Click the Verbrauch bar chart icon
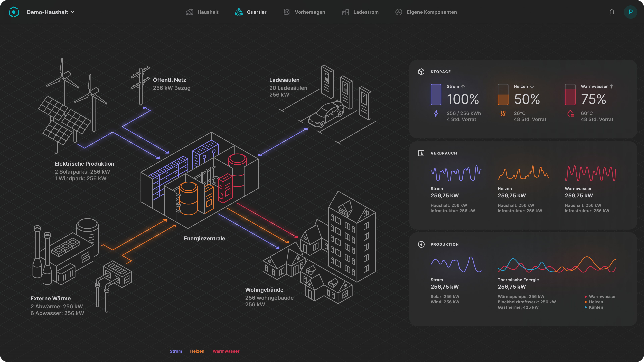644x362 pixels. point(421,153)
